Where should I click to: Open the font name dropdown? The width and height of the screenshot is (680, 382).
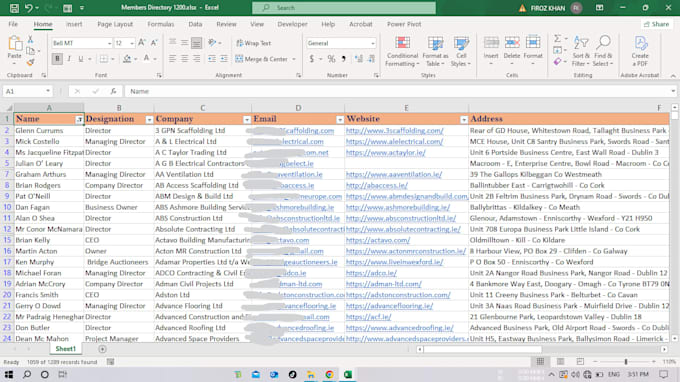(x=109, y=43)
